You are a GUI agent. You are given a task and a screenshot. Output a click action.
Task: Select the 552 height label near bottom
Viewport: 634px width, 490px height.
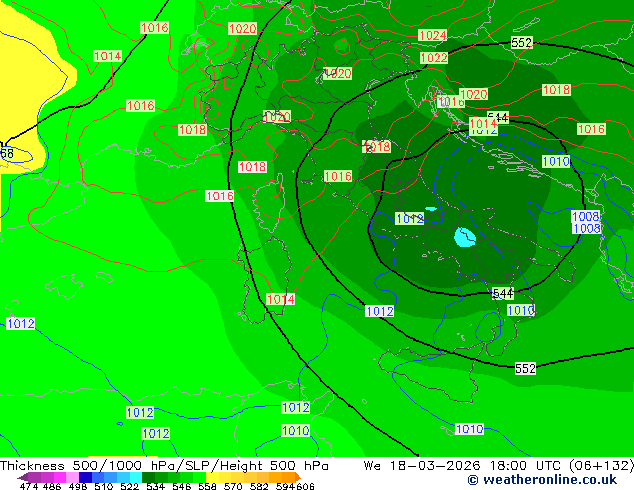pyautogui.click(x=525, y=368)
